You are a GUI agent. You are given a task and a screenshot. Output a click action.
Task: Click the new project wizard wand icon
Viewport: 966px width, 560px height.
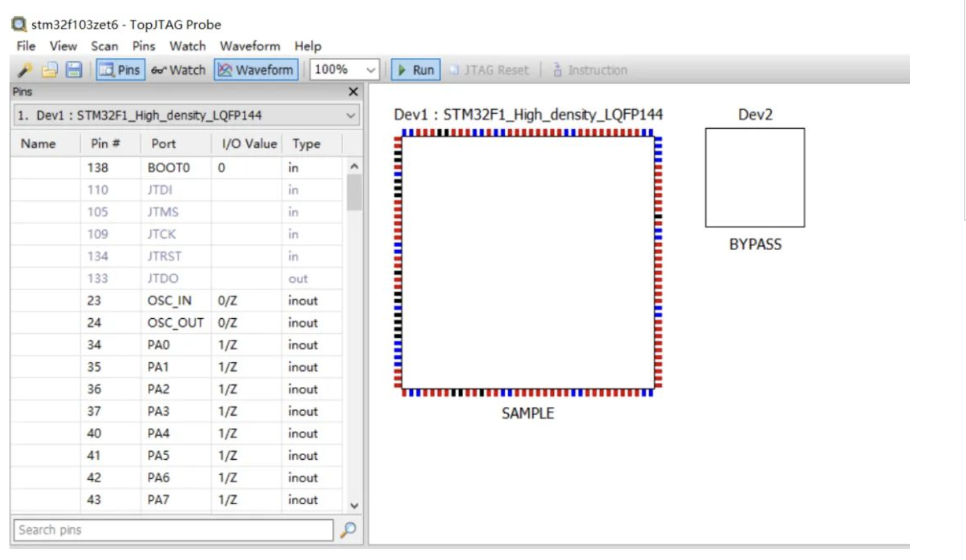point(25,69)
